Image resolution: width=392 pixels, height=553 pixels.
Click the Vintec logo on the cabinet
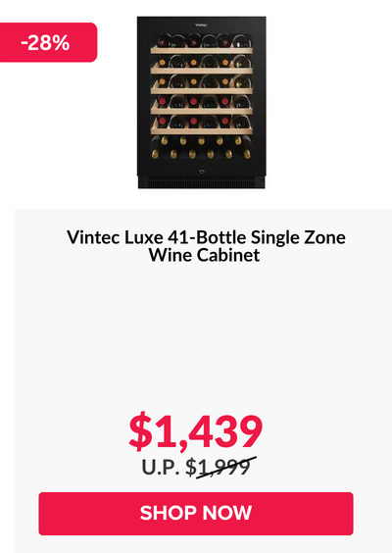(x=201, y=25)
